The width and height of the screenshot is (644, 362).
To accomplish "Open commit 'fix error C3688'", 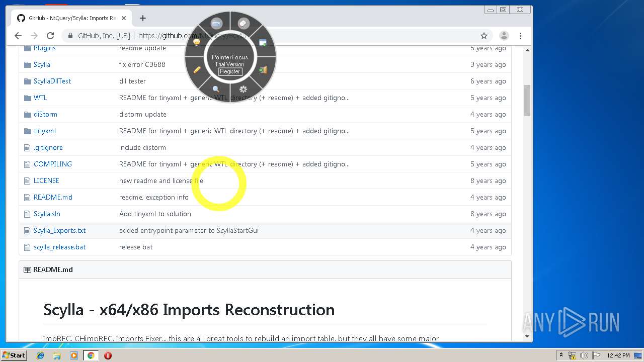I will [x=142, y=64].
